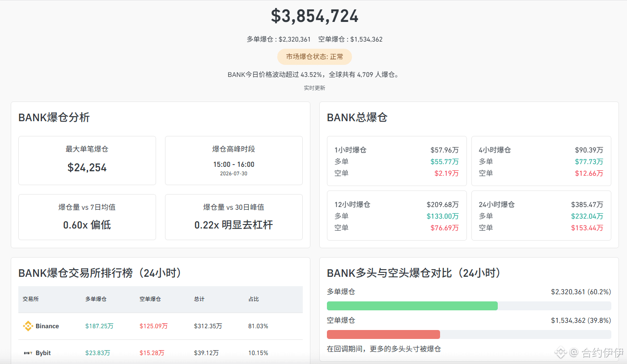
Task: Click the 交易所 column header
Action: click(x=31, y=299)
